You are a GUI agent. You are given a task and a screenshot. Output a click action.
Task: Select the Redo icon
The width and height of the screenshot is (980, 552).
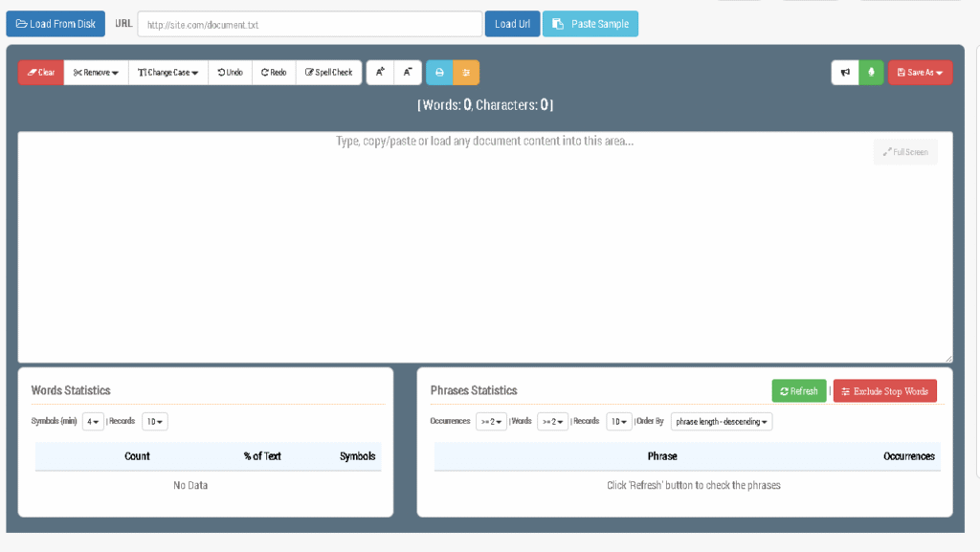[274, 72]
